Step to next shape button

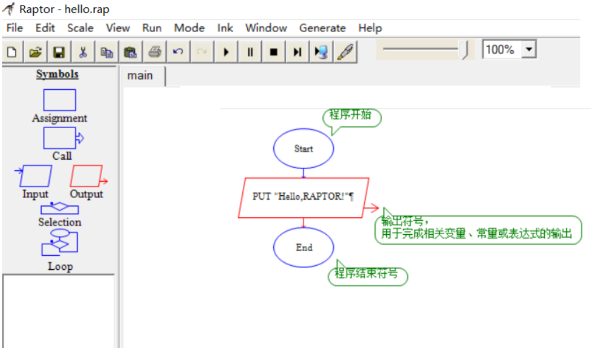coord(297,51)
